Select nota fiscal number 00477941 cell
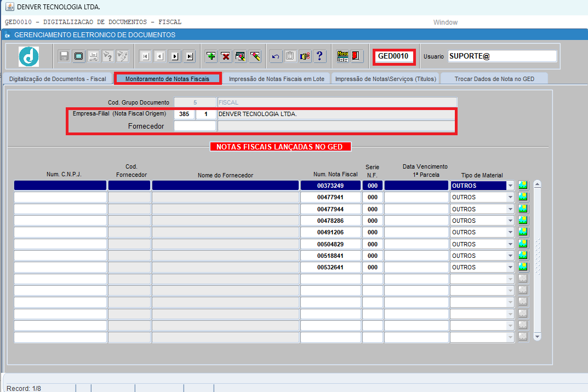Image resolution: width=588 pixels, height=392 pixels. (x=330, y=197)
